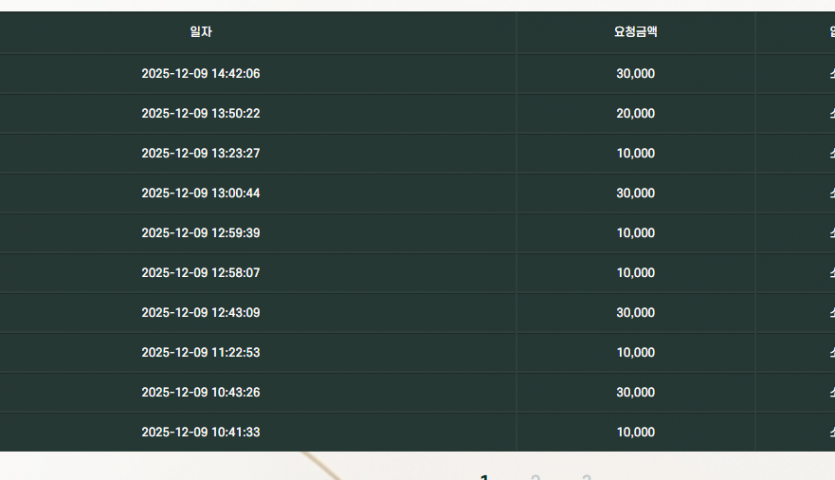
Task: Select the 30,000 amount for 13:00:44
Action: coord(635,193)
